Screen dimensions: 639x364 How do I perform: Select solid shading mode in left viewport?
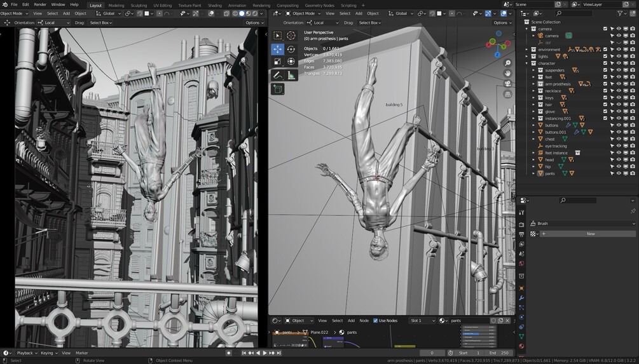click(x=242, y=13)
